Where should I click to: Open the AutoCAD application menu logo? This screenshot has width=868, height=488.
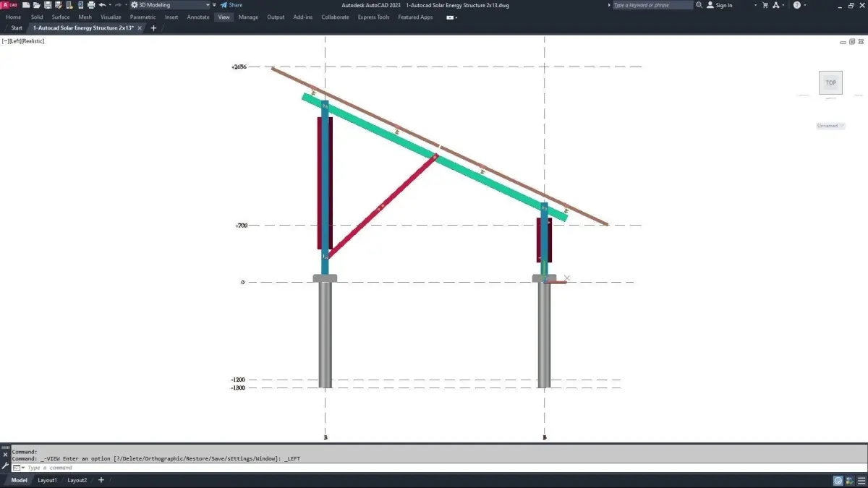click(x=9, y=5)
